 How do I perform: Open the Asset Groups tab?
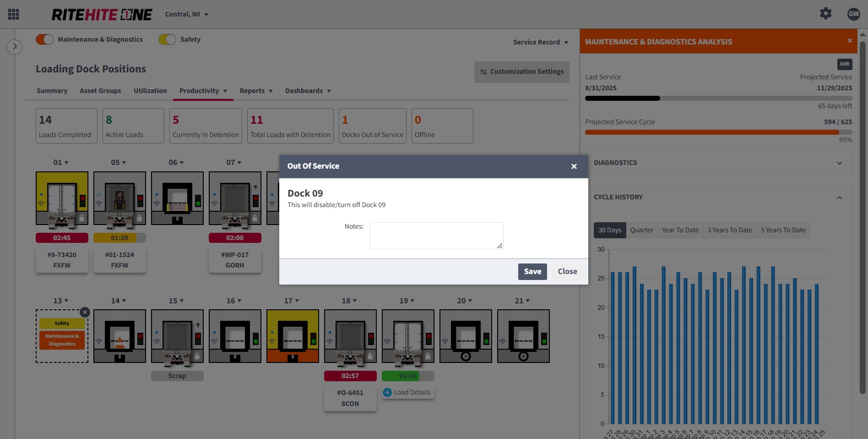(100, 91)
